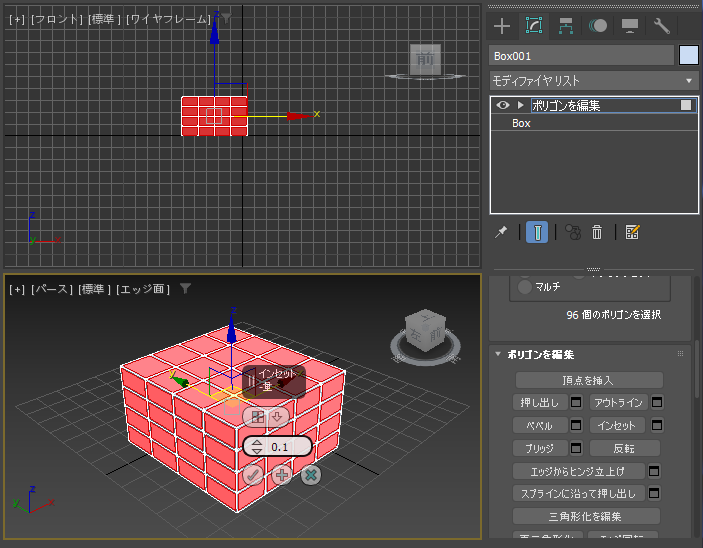
Task: Click the インセット button in panel
Action: point(617,425)
